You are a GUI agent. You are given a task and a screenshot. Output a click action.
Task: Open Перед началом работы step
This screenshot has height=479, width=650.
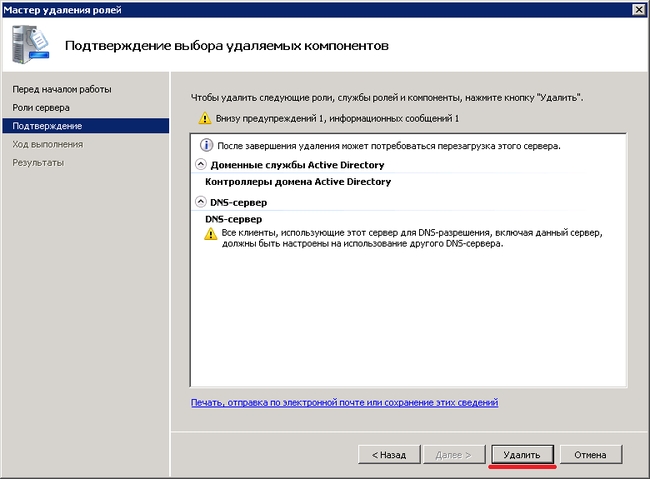[62, 90]
